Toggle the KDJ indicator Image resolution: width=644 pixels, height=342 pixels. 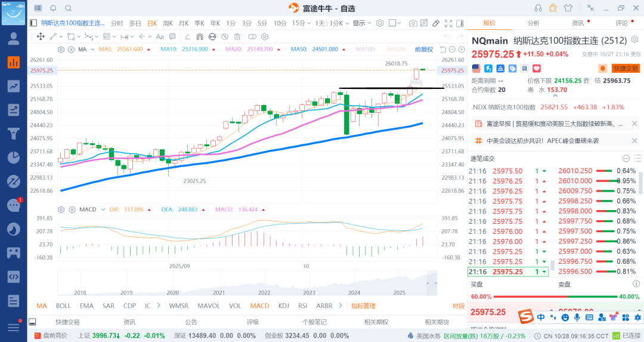pyautogui.click(x=283, y=306)
